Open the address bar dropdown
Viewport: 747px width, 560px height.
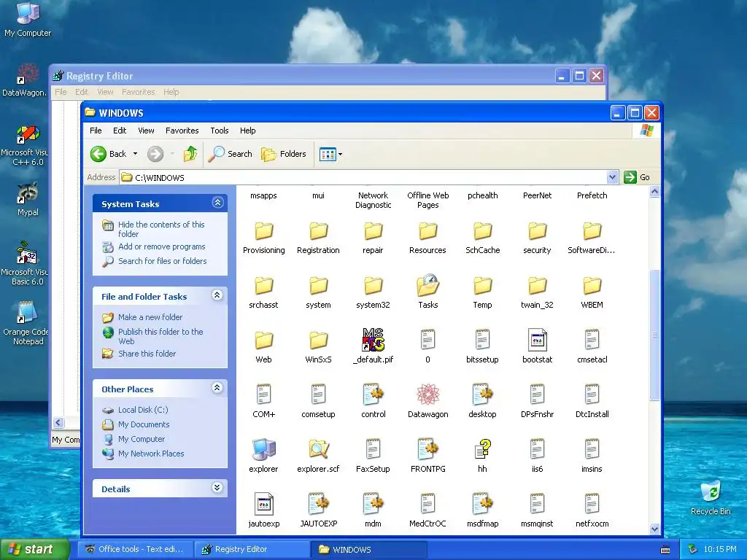[x=613, y=178]
